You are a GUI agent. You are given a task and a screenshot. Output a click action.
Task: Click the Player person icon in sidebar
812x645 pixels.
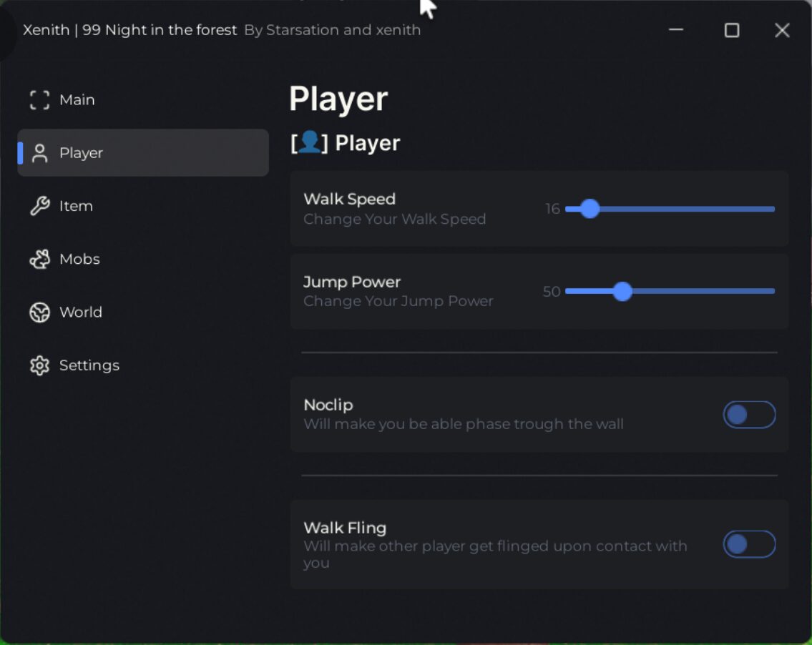(39, 153)
